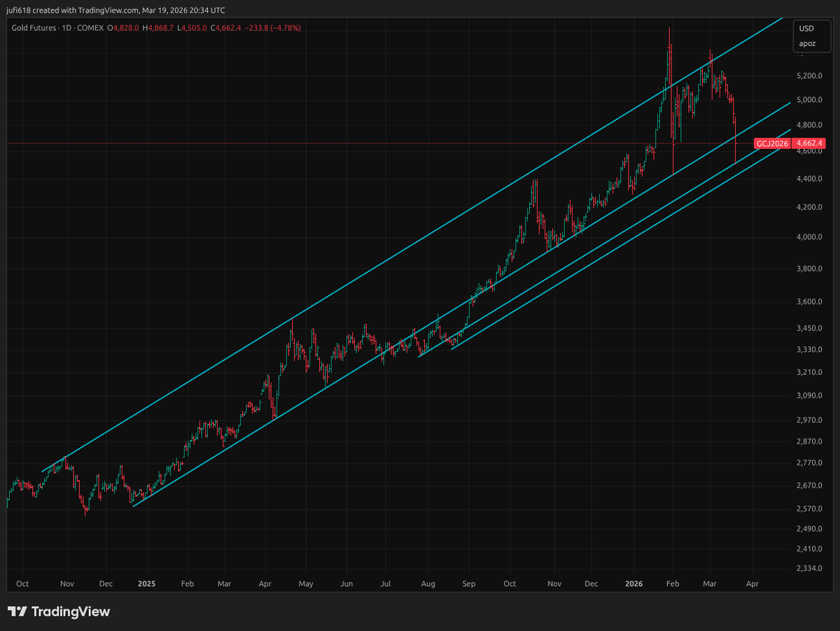Click the 3,600.0 price axis label
This screenshot has width=840, height=631.
(811, 302)
